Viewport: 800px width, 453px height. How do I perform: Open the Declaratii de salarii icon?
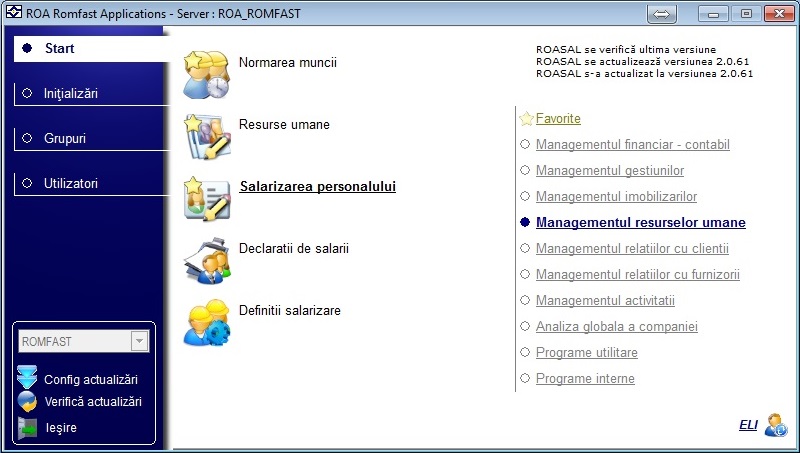[x=207, y=261]
